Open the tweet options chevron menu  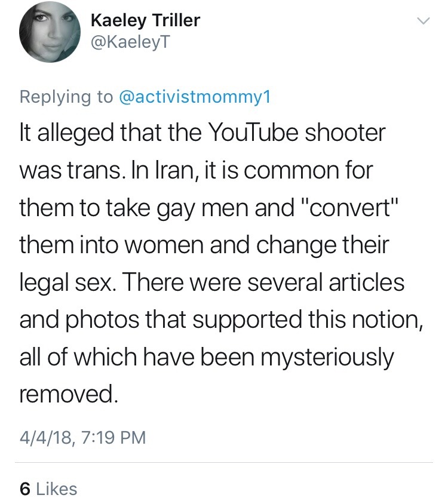coord(423,22)
